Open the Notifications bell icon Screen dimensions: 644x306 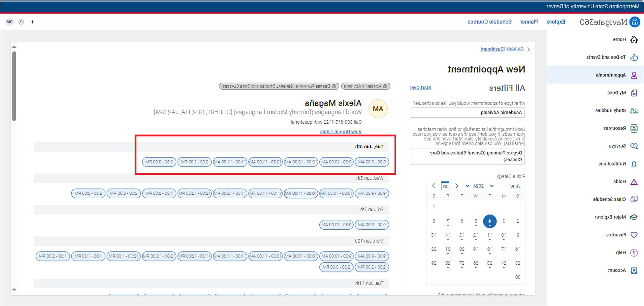pyautogui.click(x=634, y=164)
